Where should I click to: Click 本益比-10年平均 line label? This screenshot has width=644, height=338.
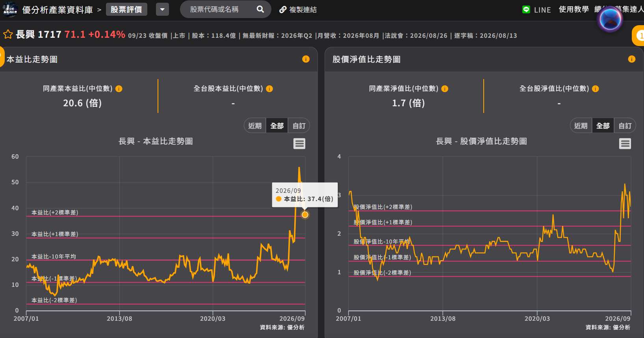54,257
